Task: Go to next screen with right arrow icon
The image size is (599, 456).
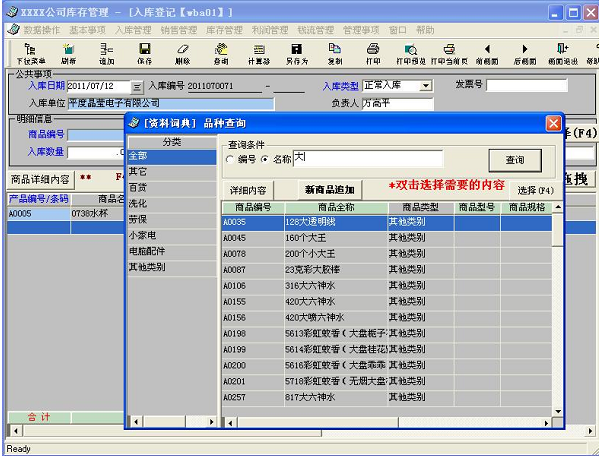Action: (525, 49)
